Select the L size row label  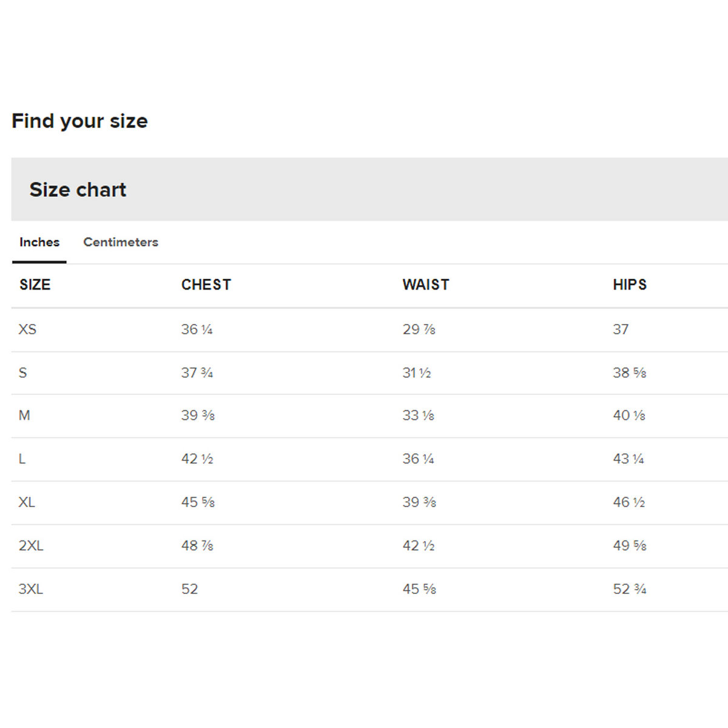tap(22, 459)
